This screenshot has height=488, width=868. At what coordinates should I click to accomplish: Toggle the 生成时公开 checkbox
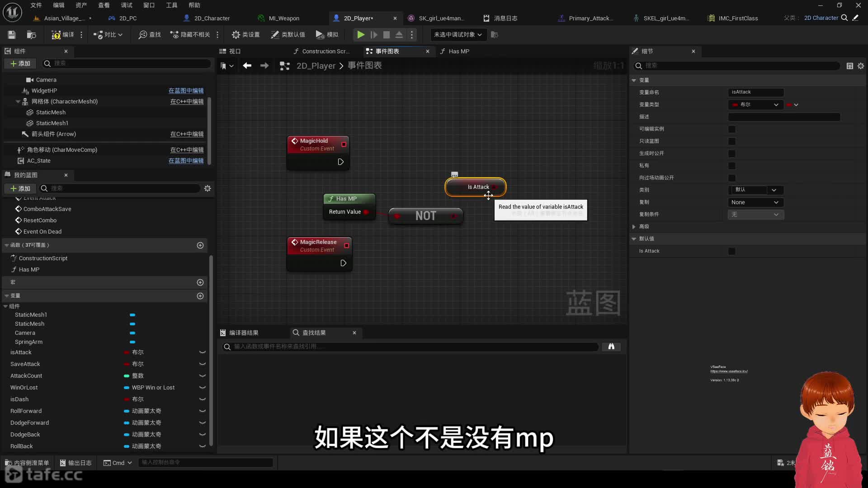pyautogui.click(x=732, y=154)
